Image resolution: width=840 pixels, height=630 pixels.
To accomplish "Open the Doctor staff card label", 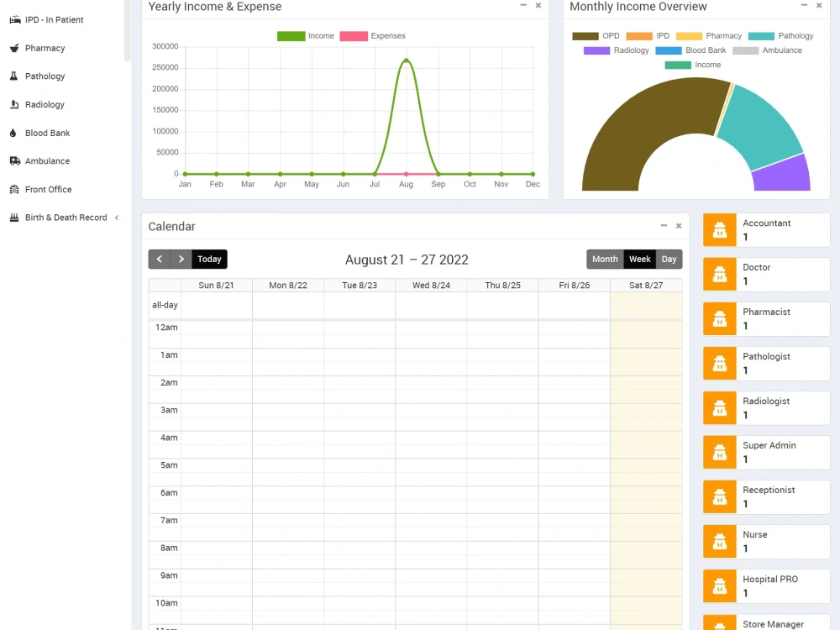I will [x=757, y=267].
